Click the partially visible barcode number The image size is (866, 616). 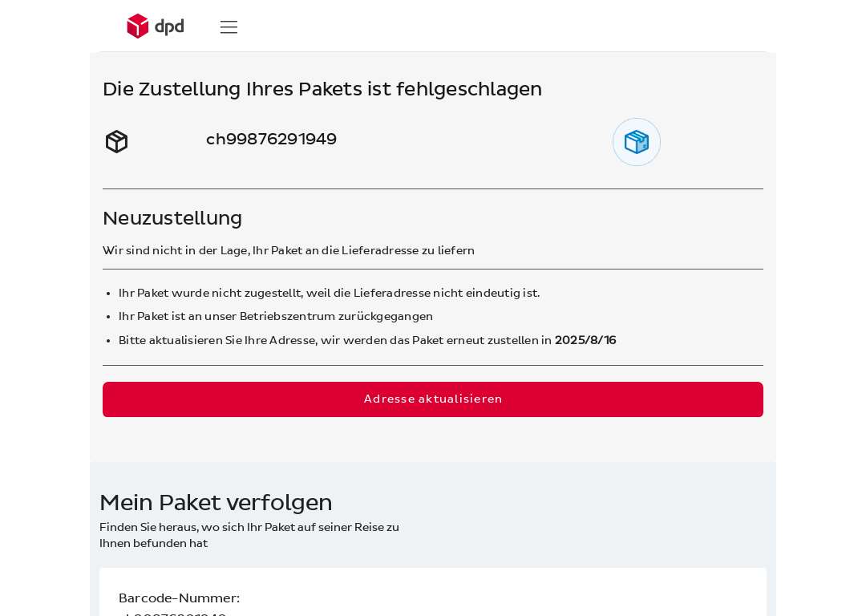point(173,614)
